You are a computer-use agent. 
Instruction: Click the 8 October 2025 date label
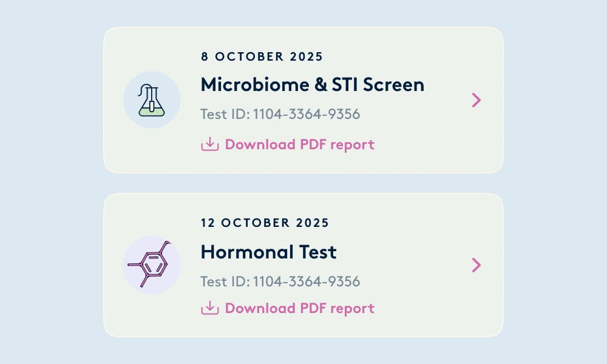262,57
